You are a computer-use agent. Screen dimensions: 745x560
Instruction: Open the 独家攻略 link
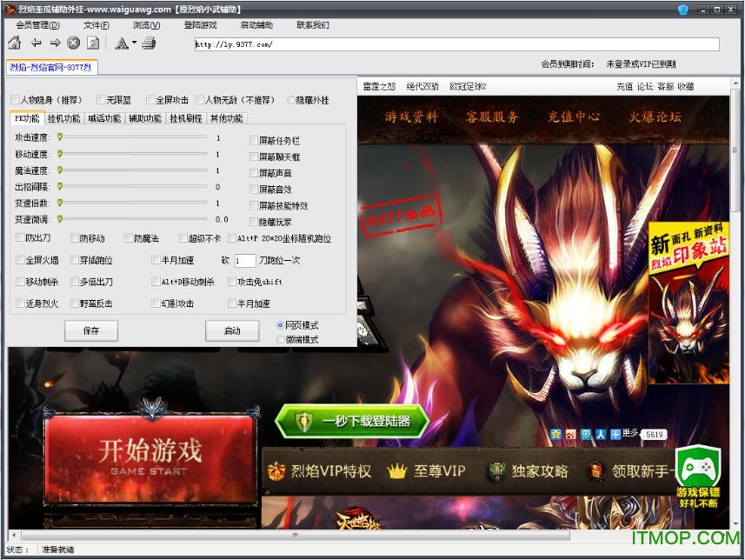click(x=529, y=471)
